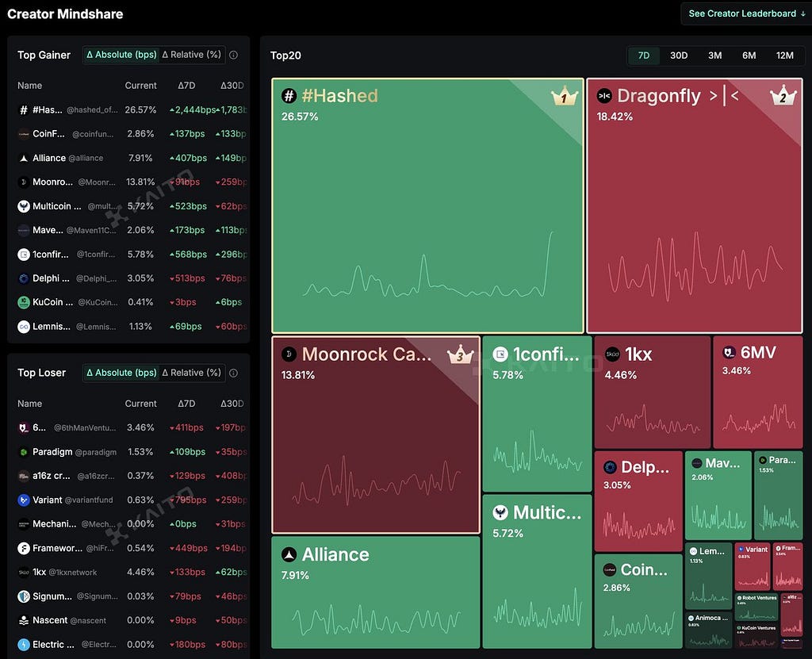The image size is (812, 659).
Task: Select the 7D time range tab
Action: pos(644,56)
